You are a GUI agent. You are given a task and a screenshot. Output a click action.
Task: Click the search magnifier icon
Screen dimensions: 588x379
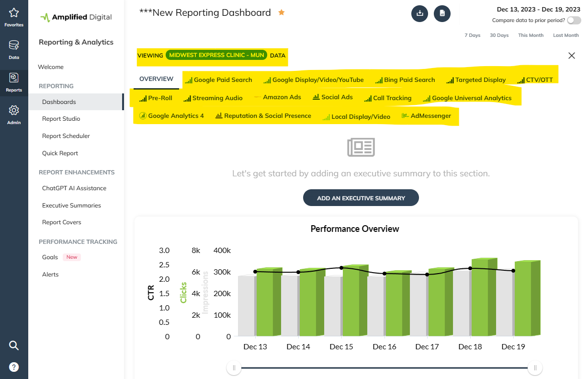point(14,345)
